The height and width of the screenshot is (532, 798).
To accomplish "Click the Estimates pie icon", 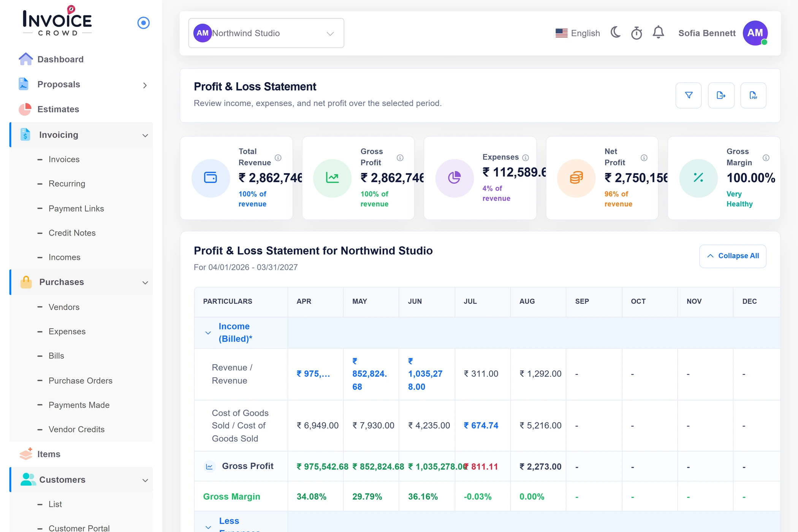I will (25, 109).
